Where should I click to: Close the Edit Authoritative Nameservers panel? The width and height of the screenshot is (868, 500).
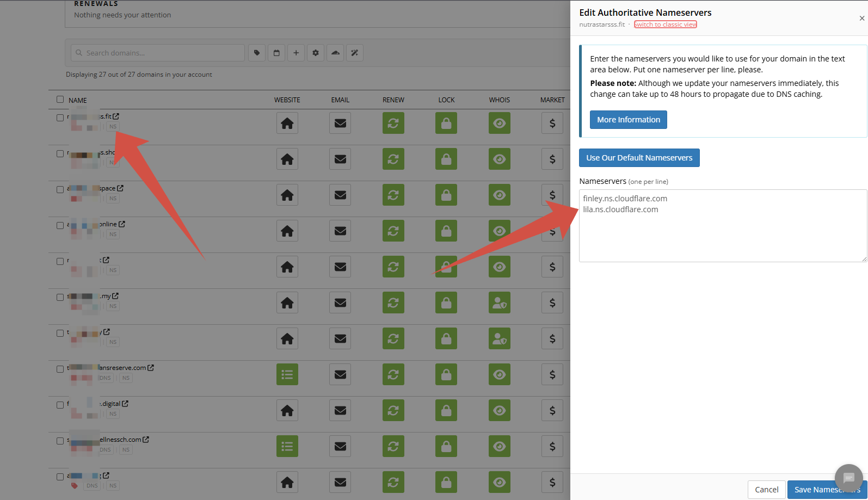click(x=862, y=18)
